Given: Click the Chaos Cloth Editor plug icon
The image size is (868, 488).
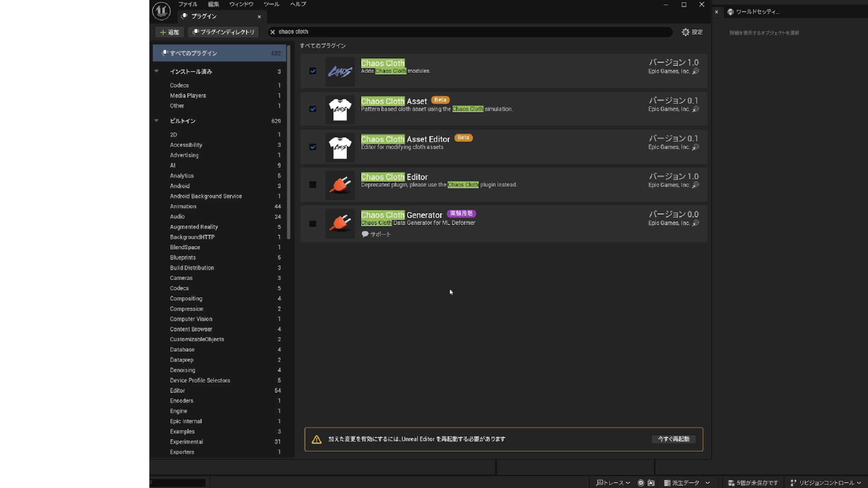Looking at the screenshot, I should coord(340,185).
